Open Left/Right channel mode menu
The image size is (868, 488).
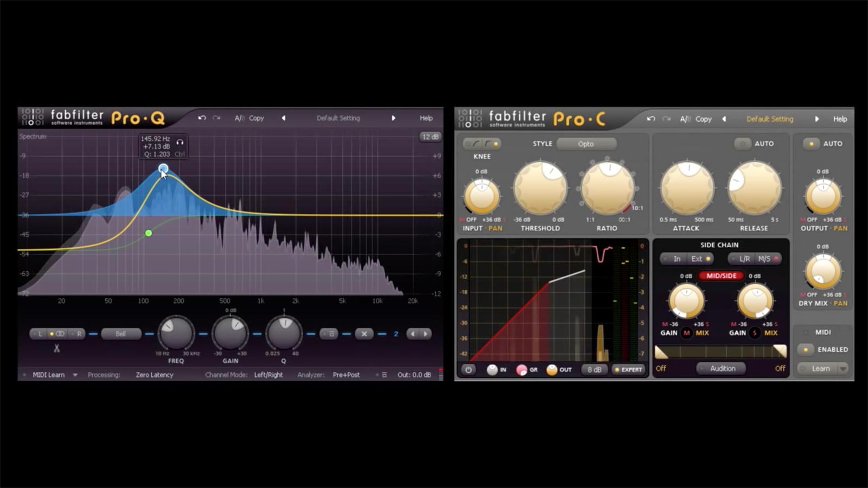click(269, 375)
